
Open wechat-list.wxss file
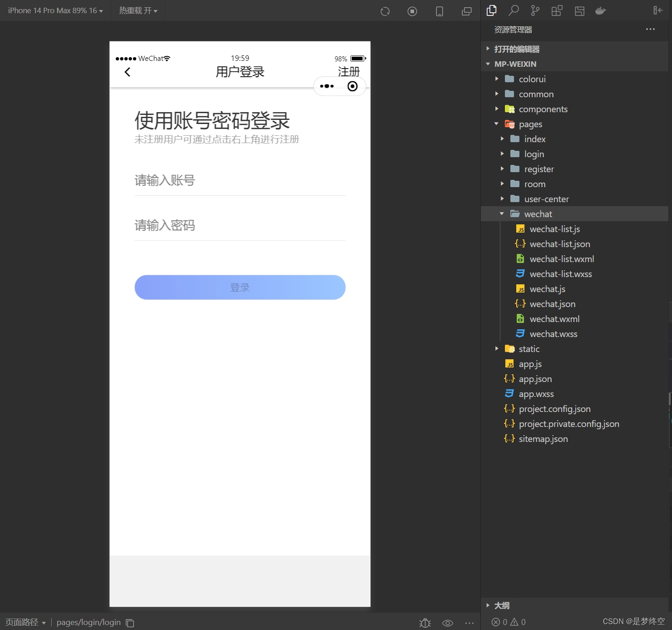574,274
